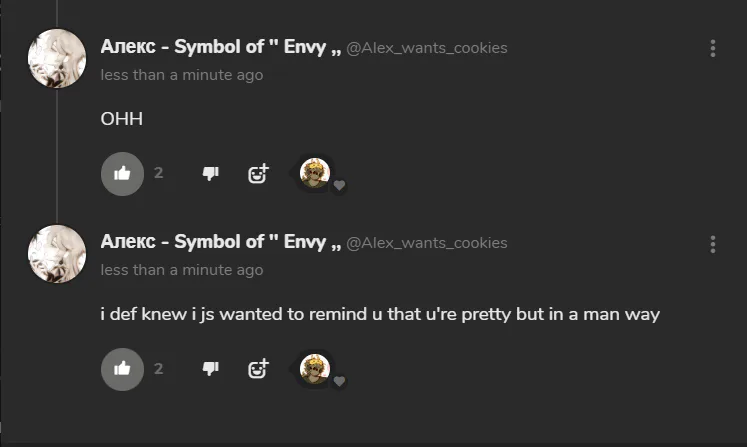Click the @Alex_wants_cookies handle above "i def knew"

point(427,243)
